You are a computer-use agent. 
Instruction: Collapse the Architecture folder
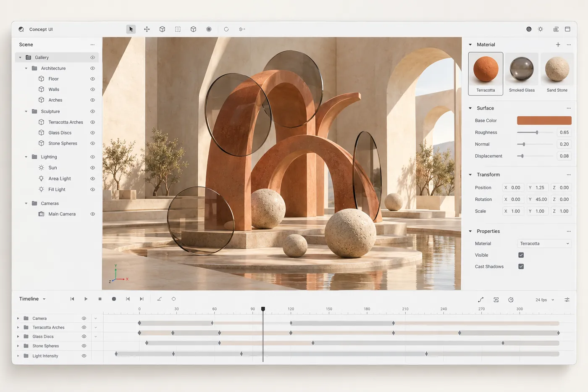[26, 68]
